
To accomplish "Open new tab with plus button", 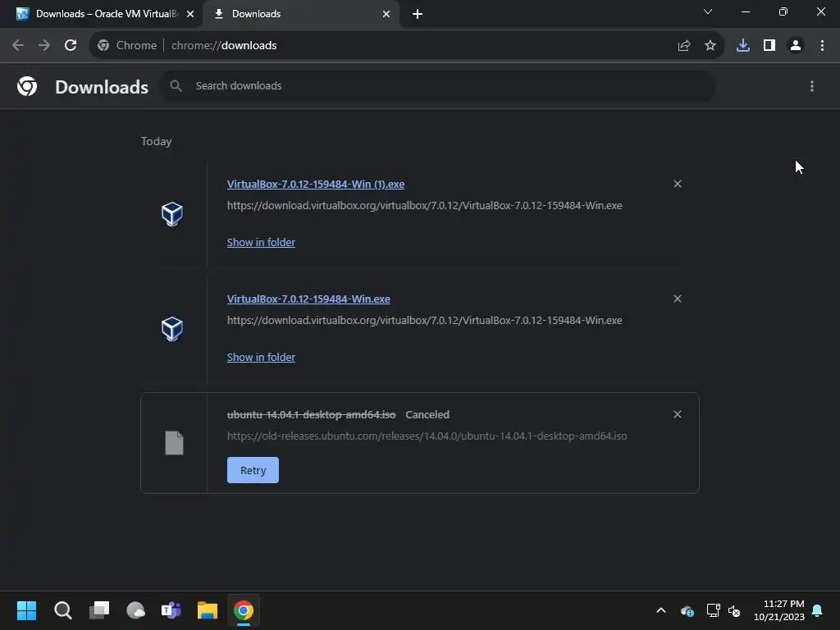I will point(418,14).
